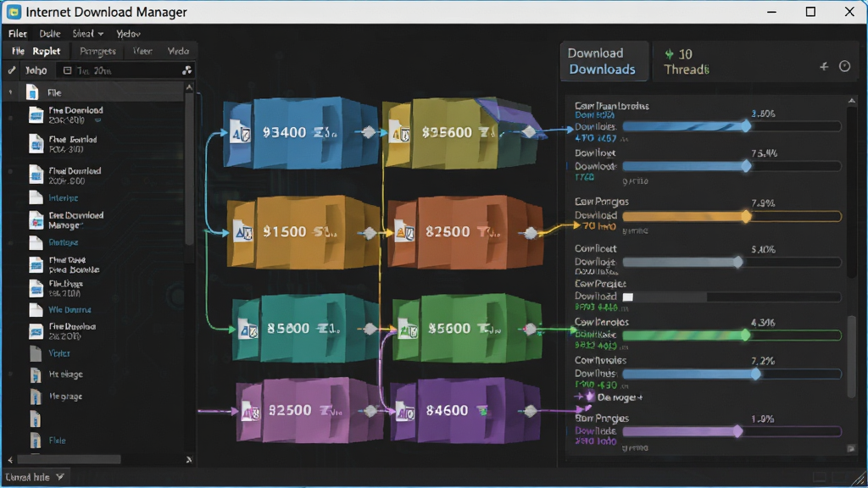
Task: Click the grey slider handle at 5.40%
Action: [x=738, y=263]
